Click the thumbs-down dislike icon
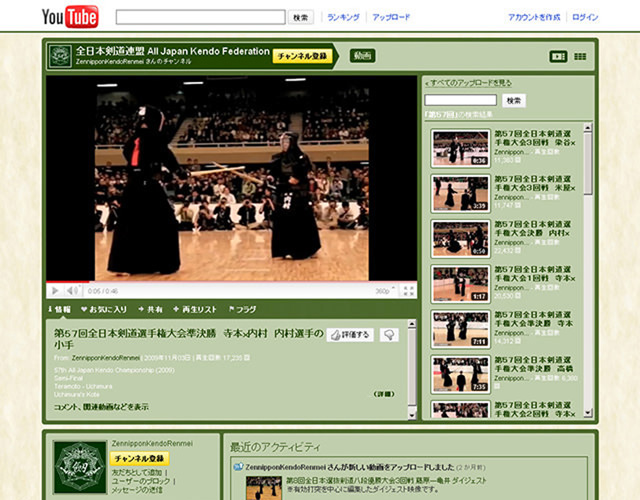 389,335
